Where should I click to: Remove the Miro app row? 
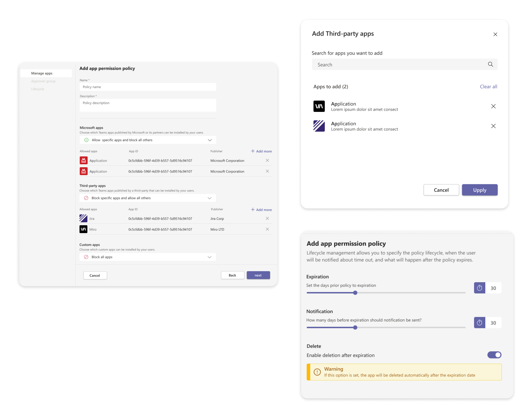tap(267, 229)
